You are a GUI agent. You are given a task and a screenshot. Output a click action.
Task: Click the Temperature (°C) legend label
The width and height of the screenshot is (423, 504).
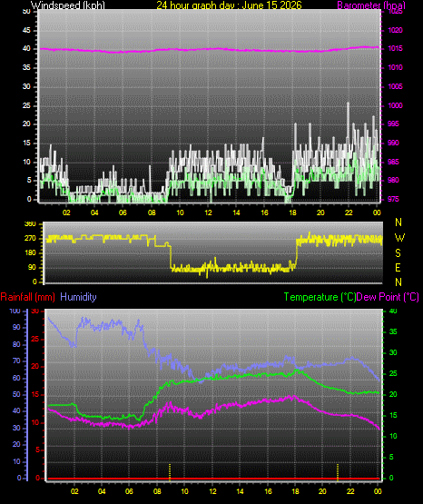click(x=320, y=297)
